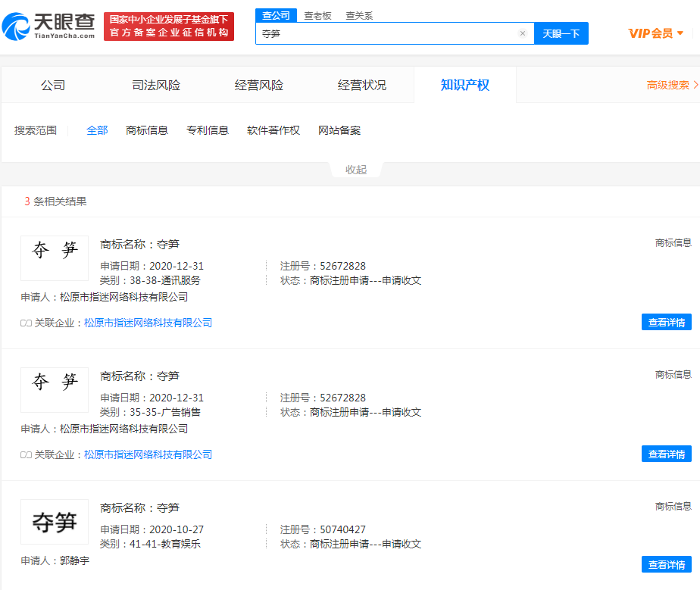Image resolution: width=700 pixels, height=590 pixels.
Task: Open 松原市指迷网络科技有限公司 link in second result
Action: coord(148,454)
